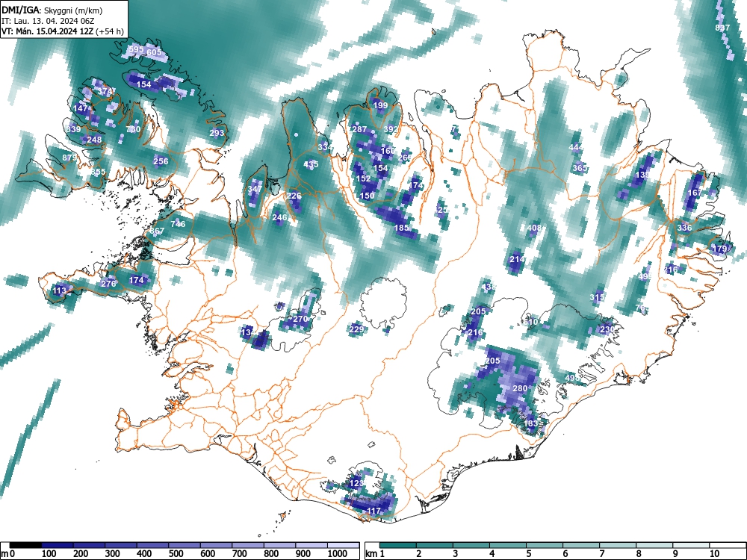Click the 276 visibility label
The image size is (747, 560).
108,283
